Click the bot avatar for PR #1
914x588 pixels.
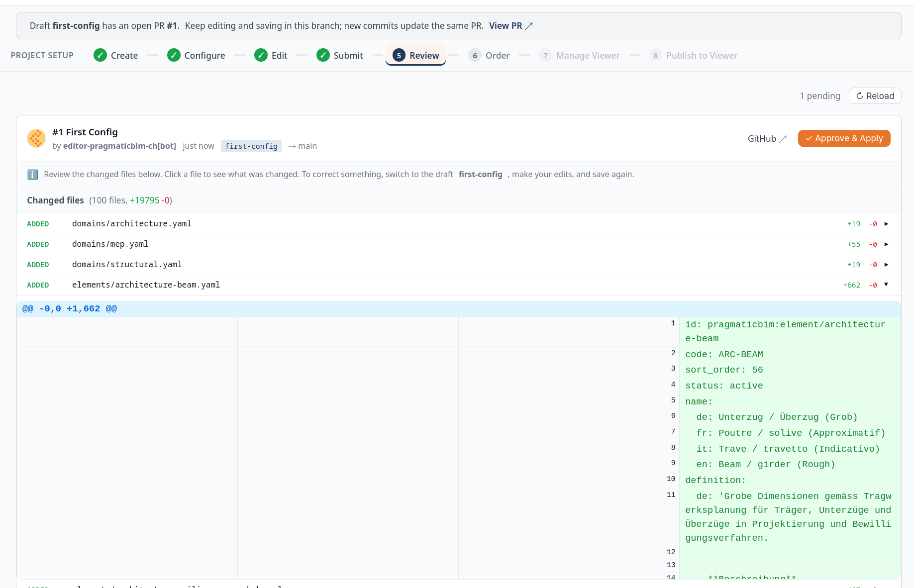(36, 138)
